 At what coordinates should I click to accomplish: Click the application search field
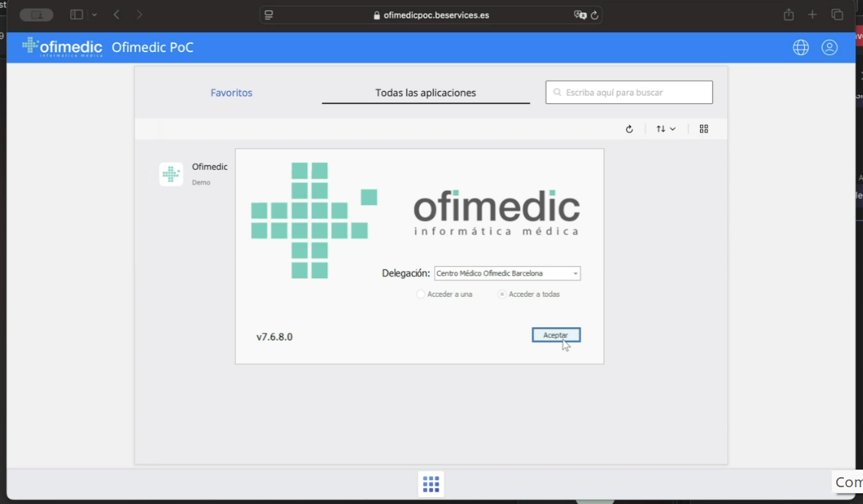[x=629, y=93]
